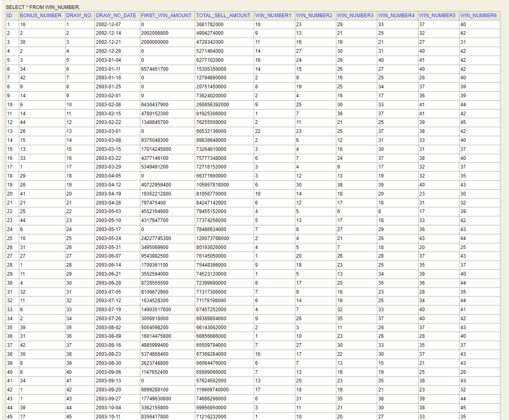
Task: Sort by WIN_NUMBER3 column header
Action: [356, 16]
